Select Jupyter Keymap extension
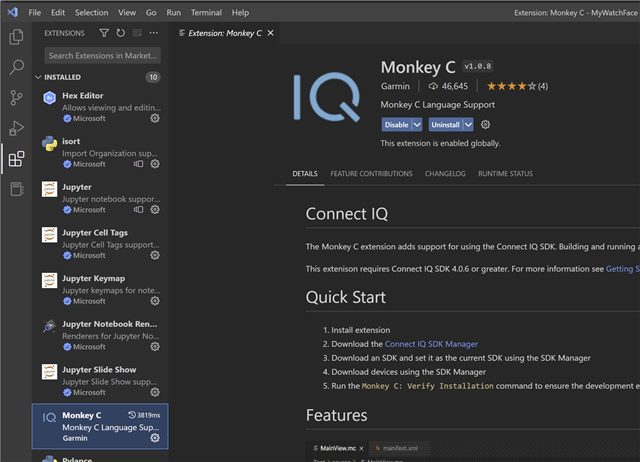The height and width of the screenshot is (462, 640). click(100, 290)
